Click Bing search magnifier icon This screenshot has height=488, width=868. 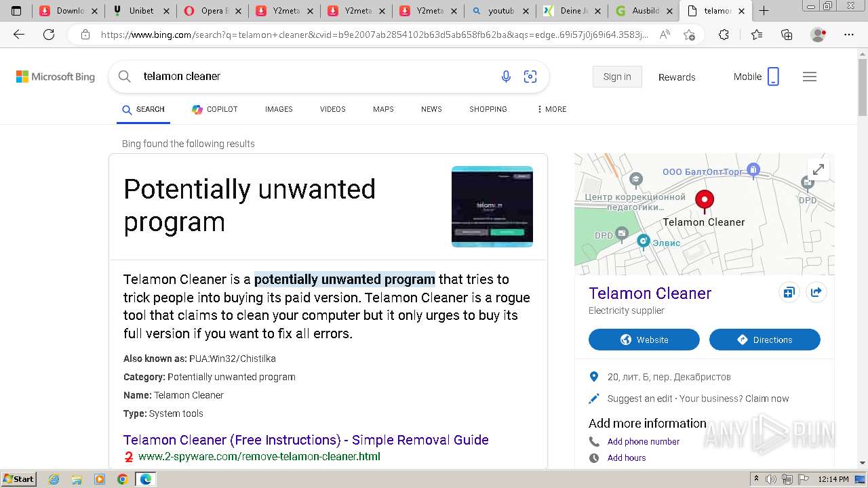125,77
